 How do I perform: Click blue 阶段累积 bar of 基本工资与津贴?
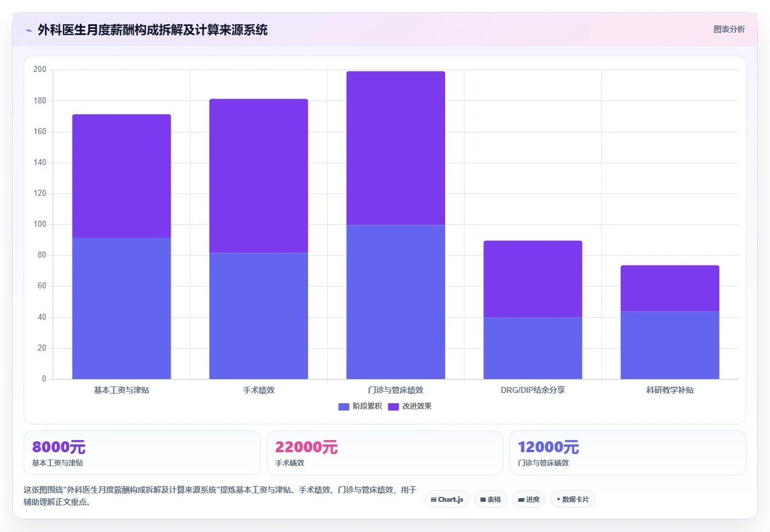[122, 308]
